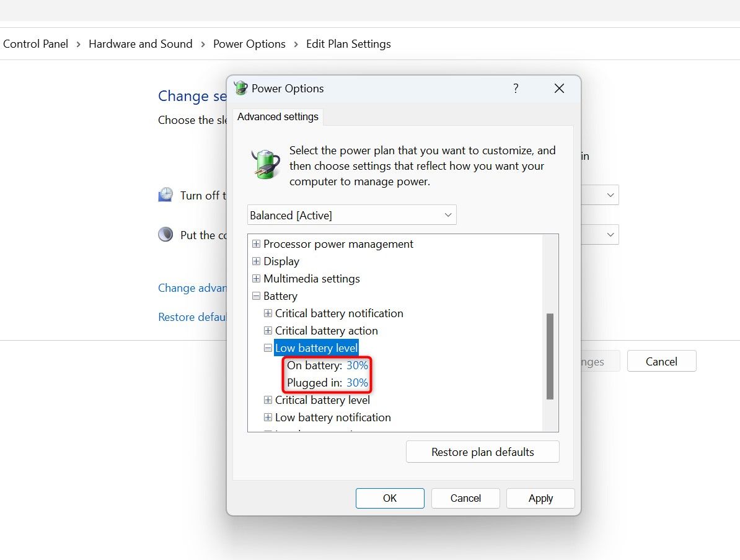Viewport: 740px width, 560px height.
Task: Collapse the Low battery level node
Action: tap(268, 348)
